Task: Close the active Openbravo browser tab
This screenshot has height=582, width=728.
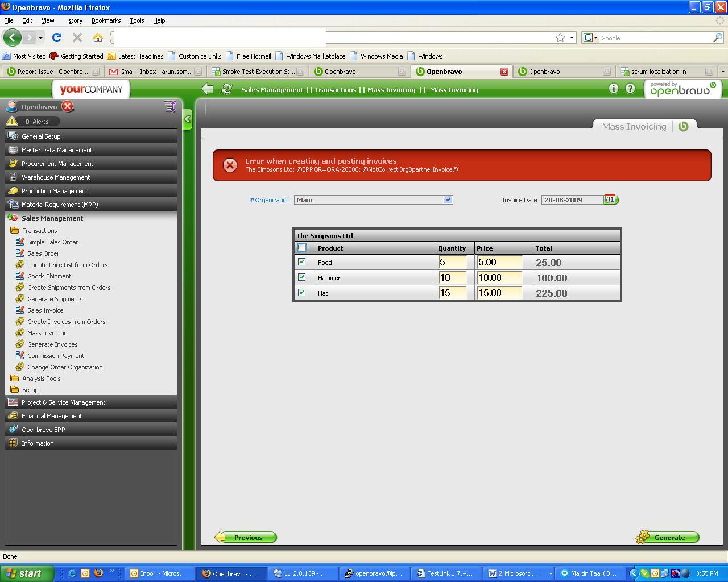Action: pos(504,72)
